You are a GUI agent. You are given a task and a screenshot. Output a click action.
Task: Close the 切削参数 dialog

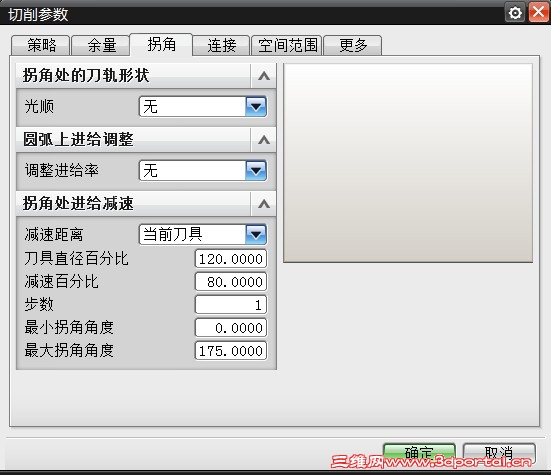pos(538,12)
